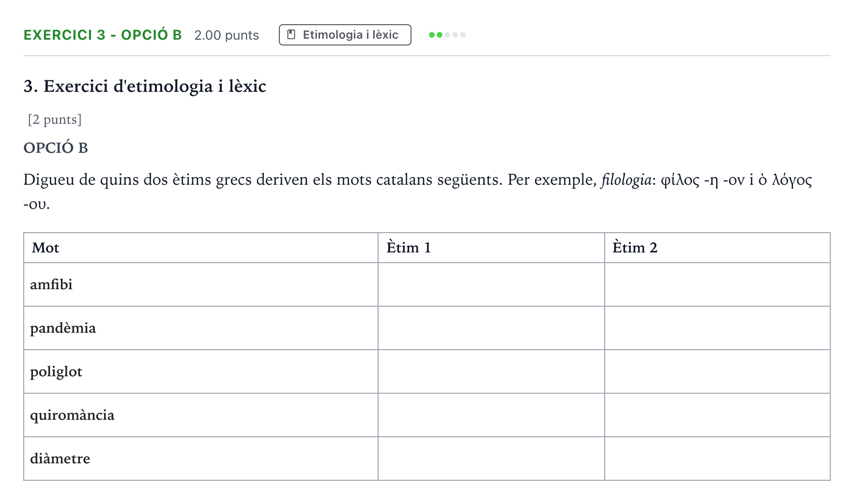Select Ètim 1 cell for pandèmia

pyautogui.click(x=491, y=328)
